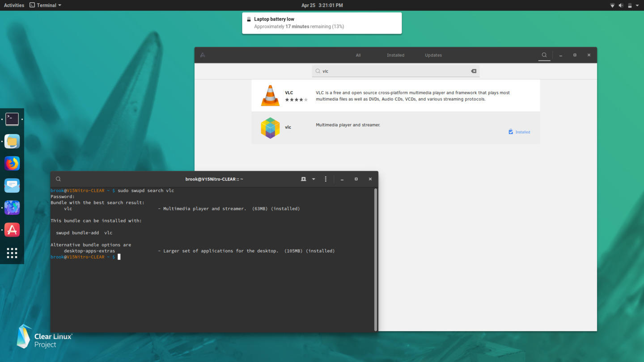Open the chat messaging app in dock
This screenshot has width=644, height=362.
pyautogui.click(x=12, y=185)
